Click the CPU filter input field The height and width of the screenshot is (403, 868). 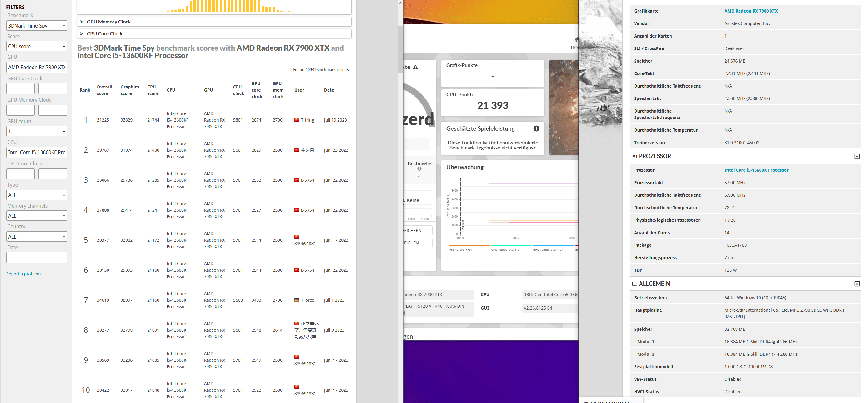click(37, 152)
